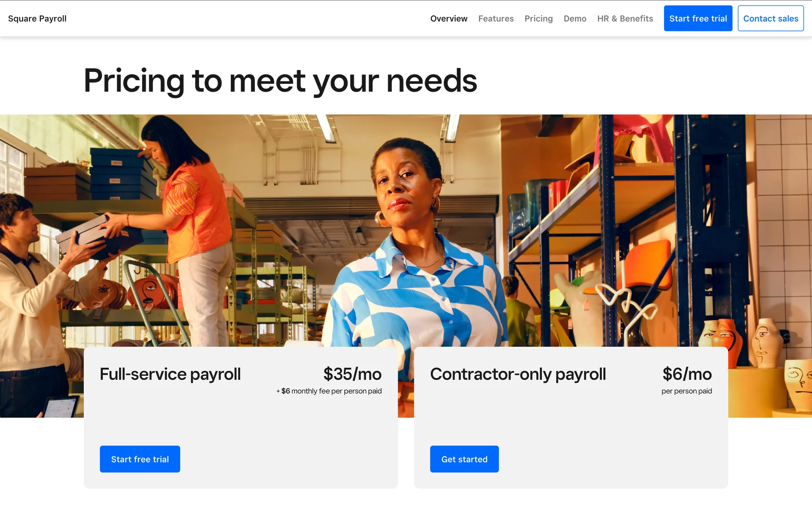Viewport: 812px width, 508px height.
Task: Select HR & Benefits in navigation
Action: 625,19
